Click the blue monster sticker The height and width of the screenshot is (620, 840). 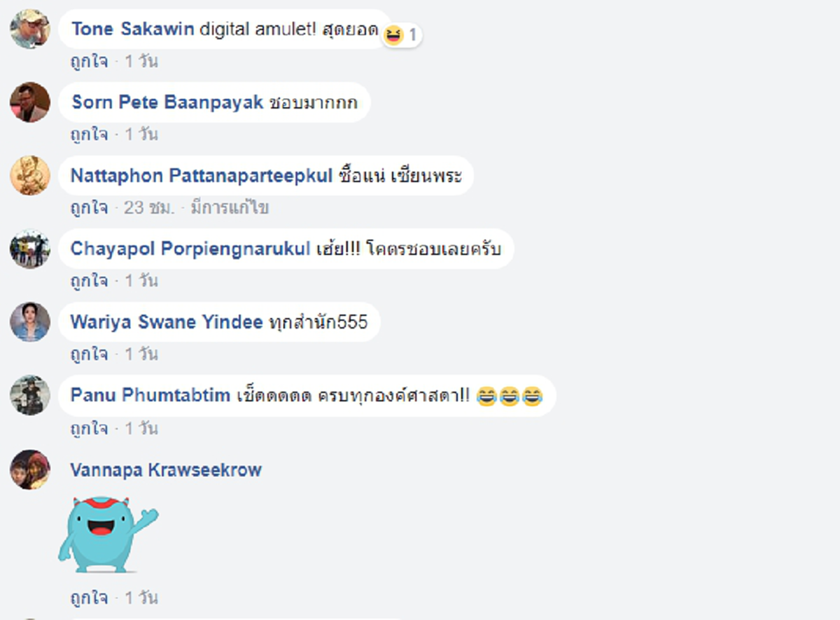coord(108,535)
